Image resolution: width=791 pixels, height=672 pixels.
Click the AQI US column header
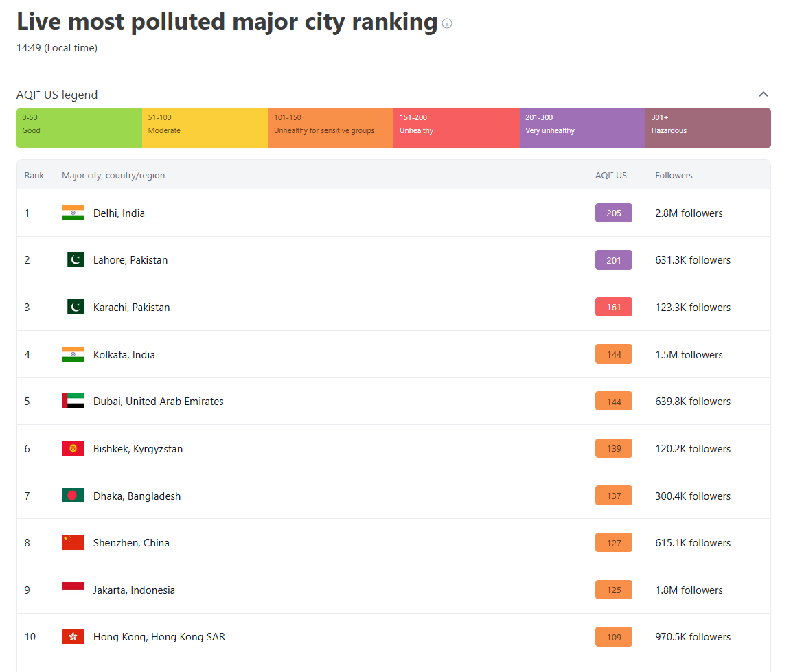tap(610, 176)
